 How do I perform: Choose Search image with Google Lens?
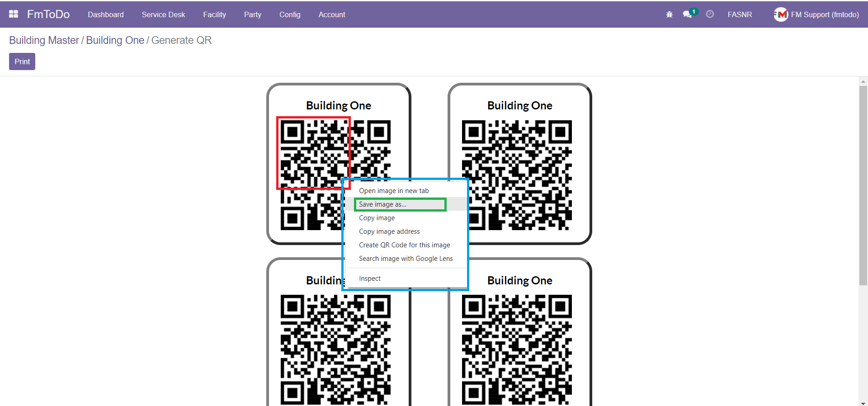(x=406, y=259)
